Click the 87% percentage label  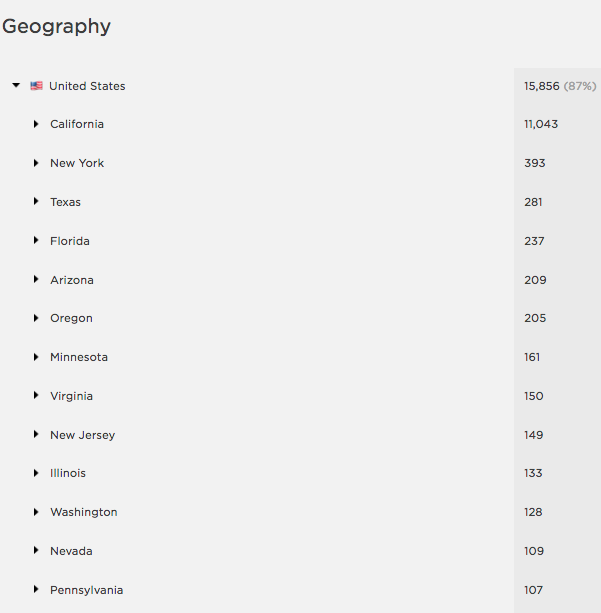point(580,86)
